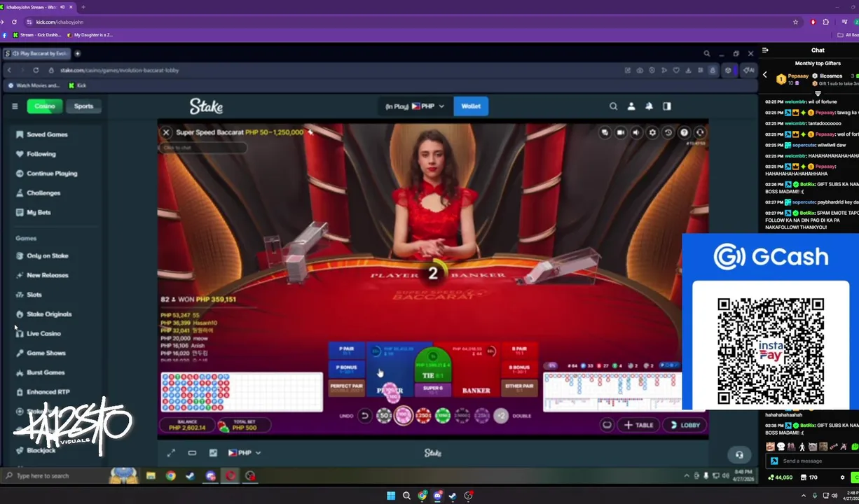859x504 pixels.
Task: Switch to theatre mode view
Action: [x=192, y=453]
